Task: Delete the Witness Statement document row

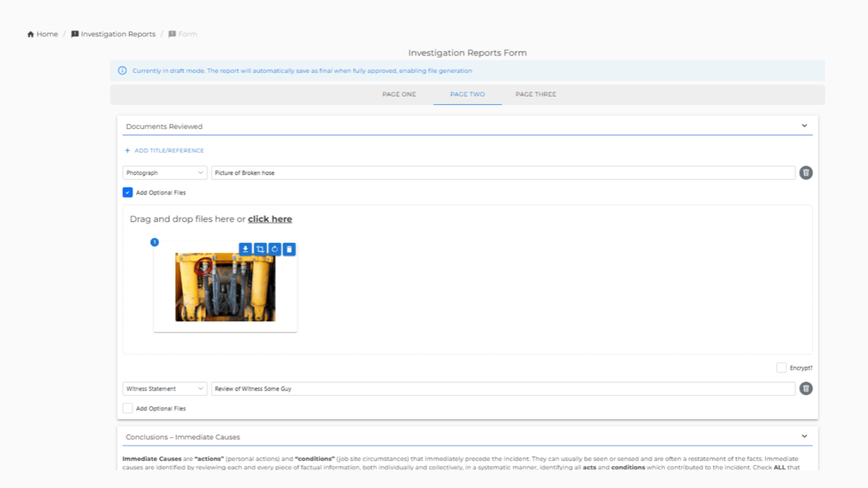Action: (x=806, y=388)
